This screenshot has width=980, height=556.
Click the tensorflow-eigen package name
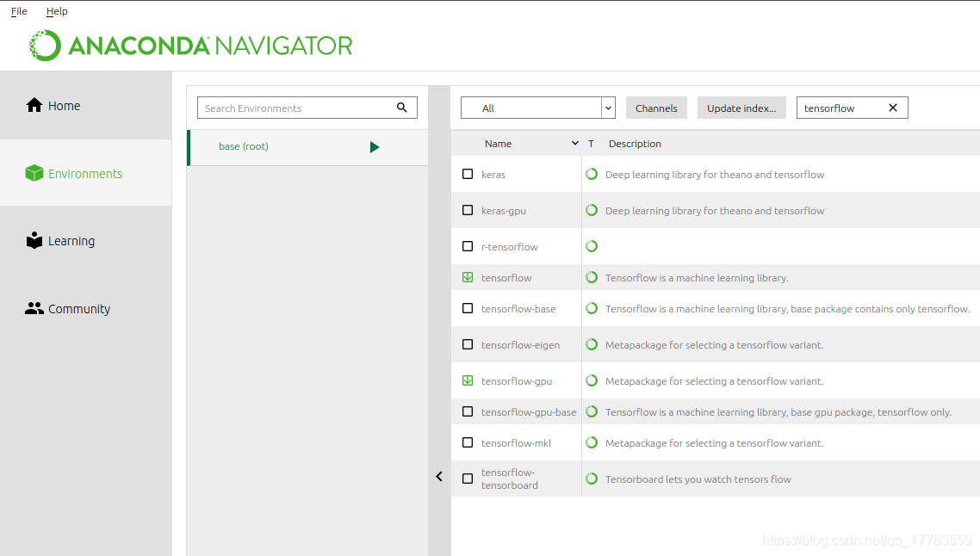tap(521, 345)
